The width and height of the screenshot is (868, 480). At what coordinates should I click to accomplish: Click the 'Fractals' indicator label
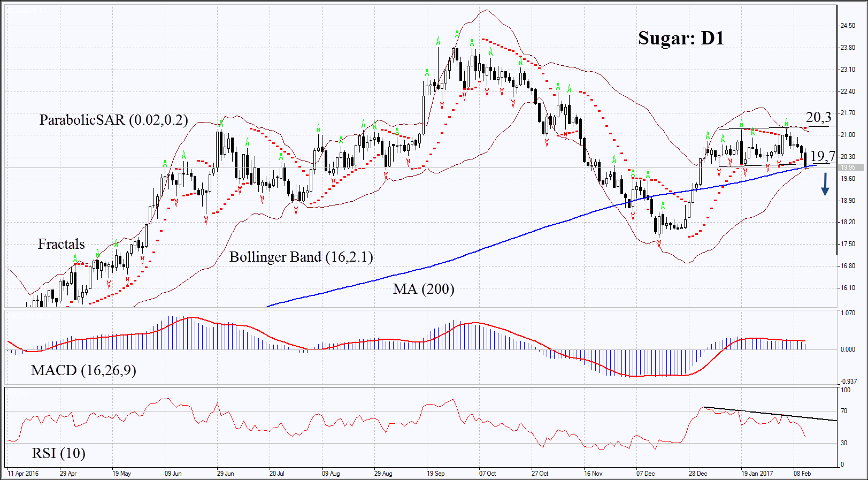(62, 244)
